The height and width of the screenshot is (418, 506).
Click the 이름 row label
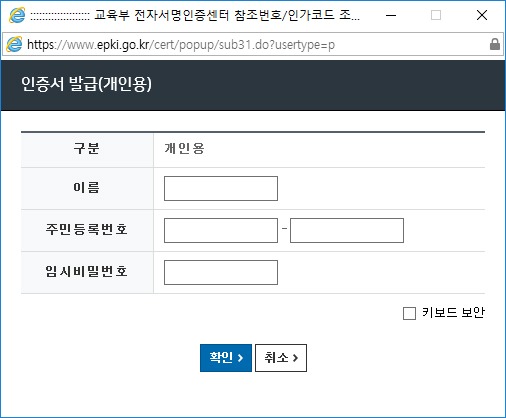tap(87, 187)
